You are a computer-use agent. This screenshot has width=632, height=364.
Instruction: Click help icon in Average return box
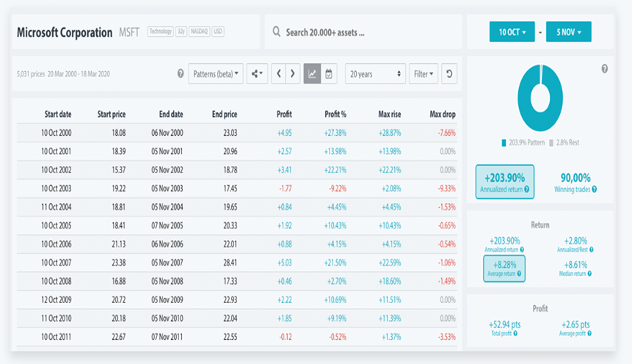click(x=519, y=274)
